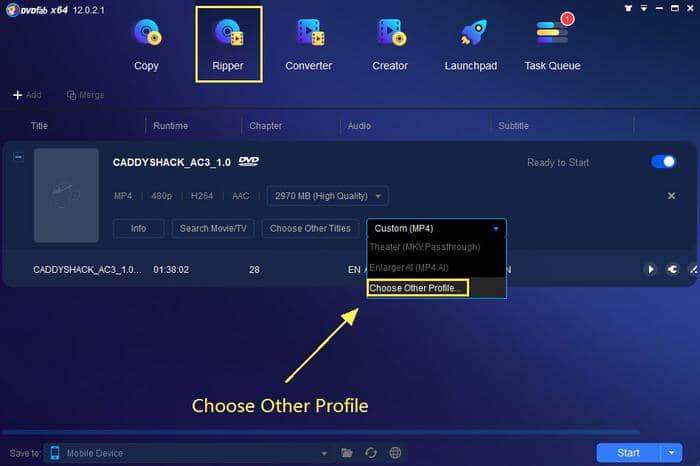Image resolution: width=700 pixels, height=466 pixels.
Task: Select the Ripper module
Action: [x=229, y=45]
